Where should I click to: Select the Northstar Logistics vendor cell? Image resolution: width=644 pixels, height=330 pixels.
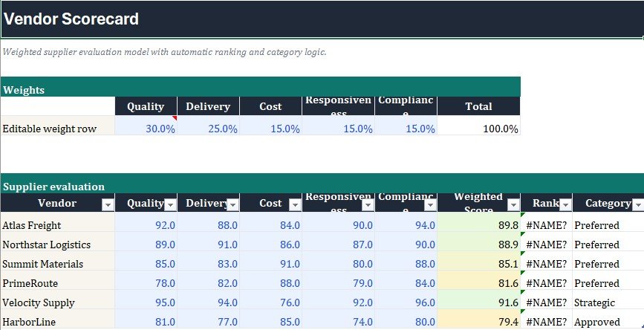click(x=57, y=242)
